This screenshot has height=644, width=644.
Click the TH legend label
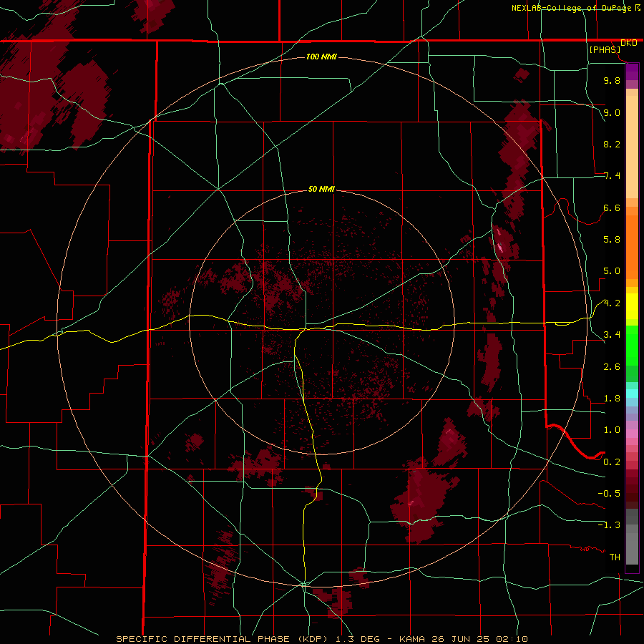[x=615, y=557]
